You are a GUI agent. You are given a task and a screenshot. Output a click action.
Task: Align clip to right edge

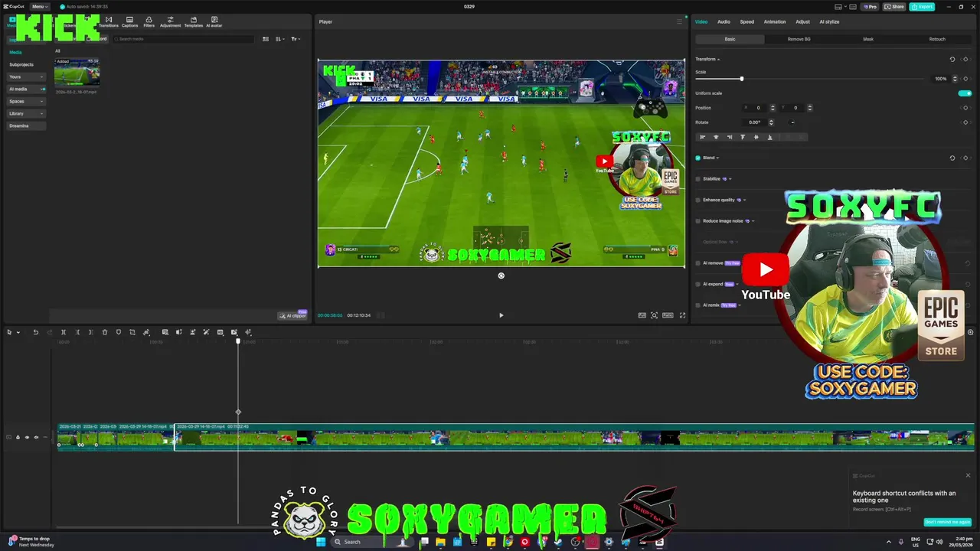click(729, 137)
